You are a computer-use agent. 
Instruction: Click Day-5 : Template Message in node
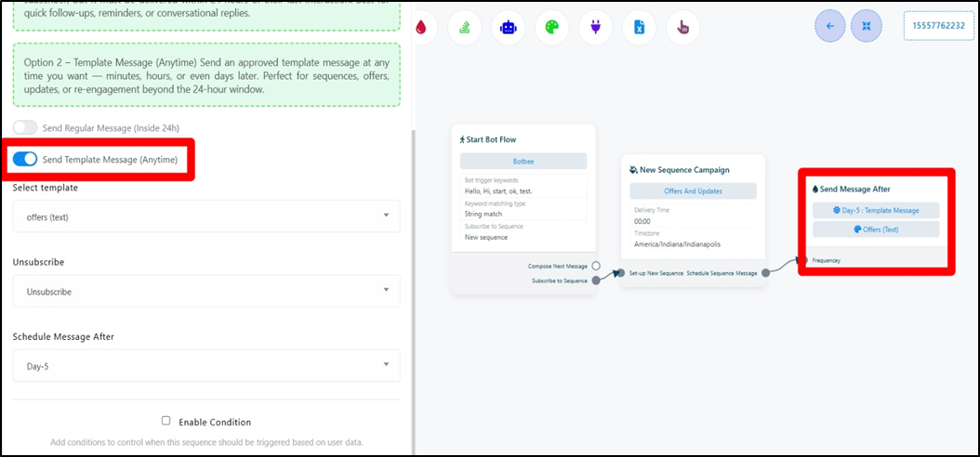coord(876,210)
